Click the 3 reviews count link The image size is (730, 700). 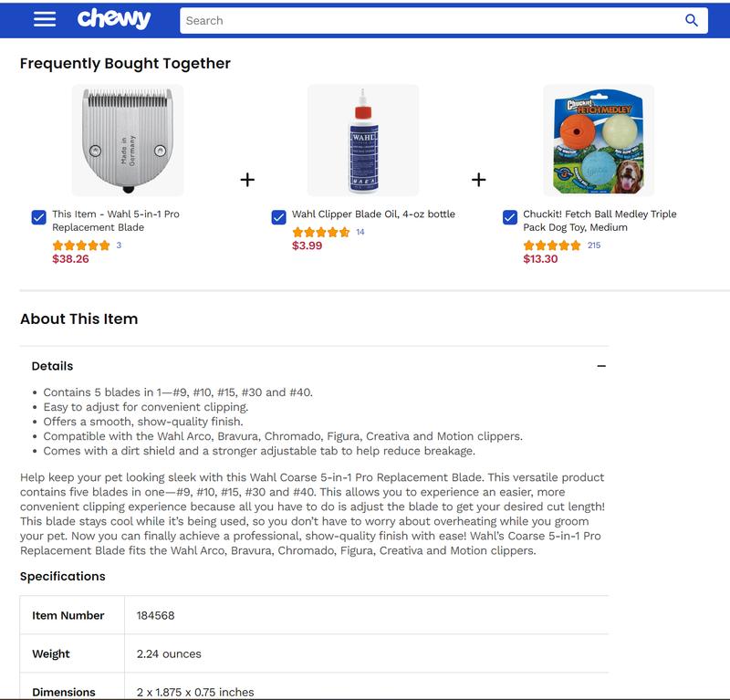[x=119, y=246]
